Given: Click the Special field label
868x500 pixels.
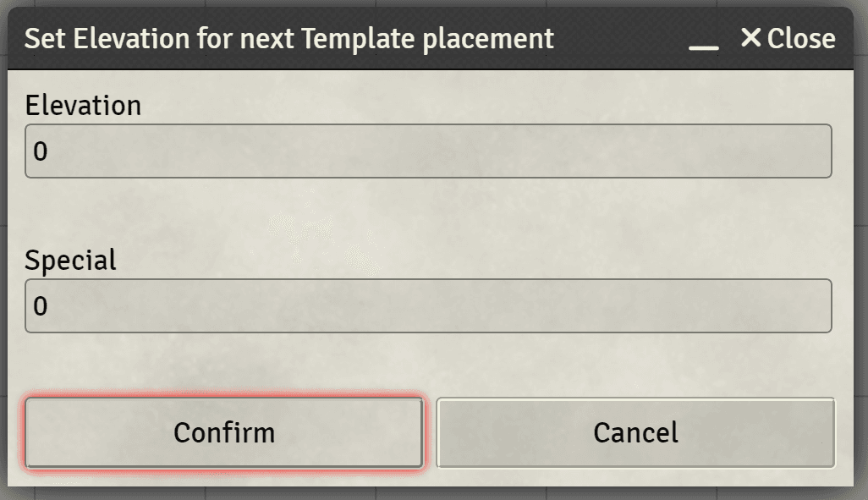Looking at the screenshot, I should pos(71,261).
